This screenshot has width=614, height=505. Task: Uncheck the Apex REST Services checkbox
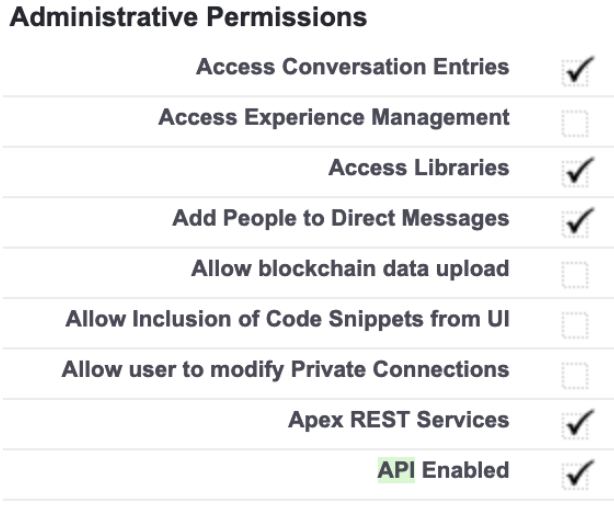click(573, 422)
